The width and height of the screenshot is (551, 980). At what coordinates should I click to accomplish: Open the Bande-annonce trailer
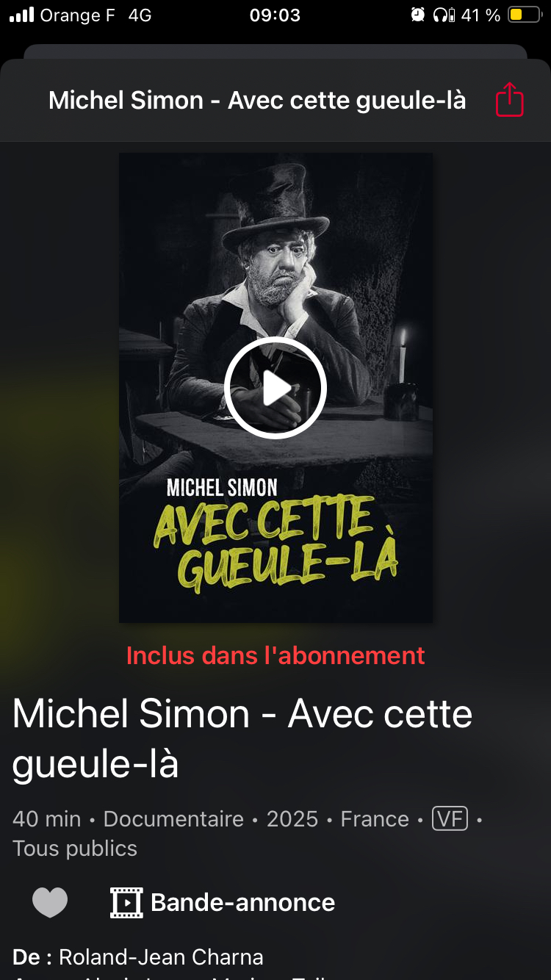point(223,902)
